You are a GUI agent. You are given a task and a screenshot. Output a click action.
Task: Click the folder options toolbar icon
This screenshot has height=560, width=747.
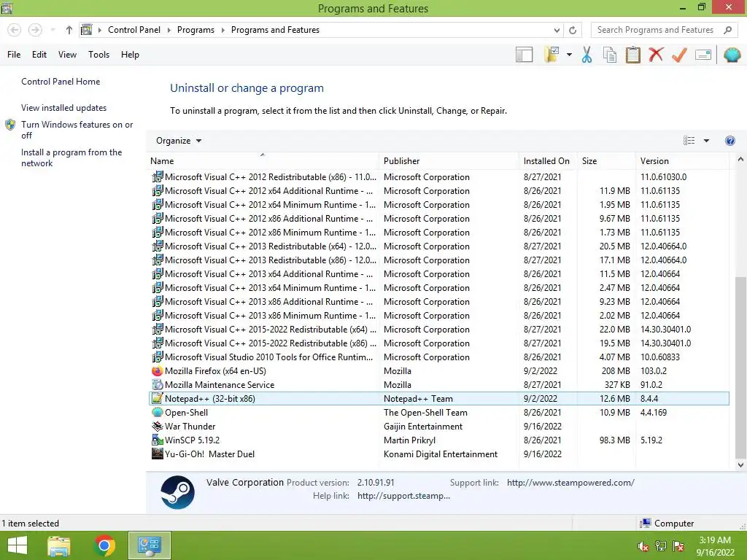pyautogui.click(x=551, y=55)
